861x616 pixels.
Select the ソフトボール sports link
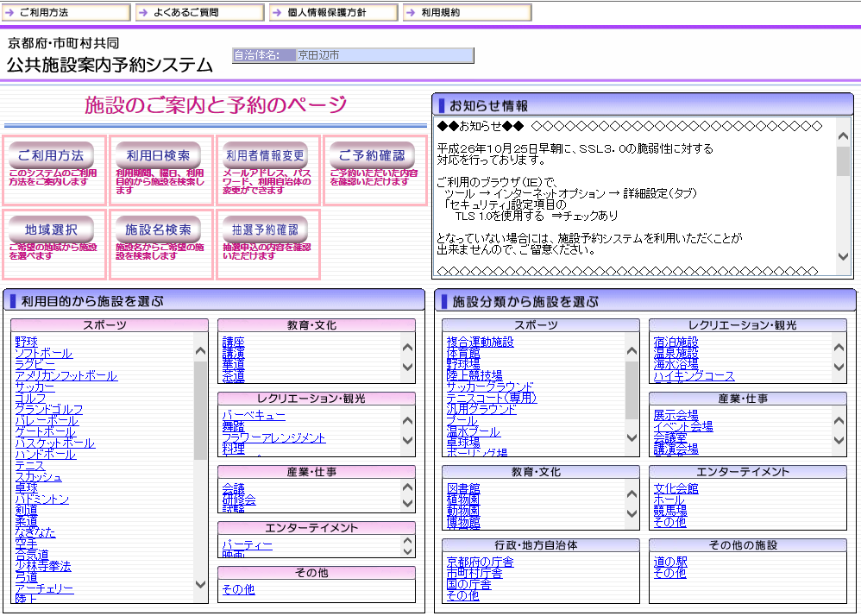(43, 354)
